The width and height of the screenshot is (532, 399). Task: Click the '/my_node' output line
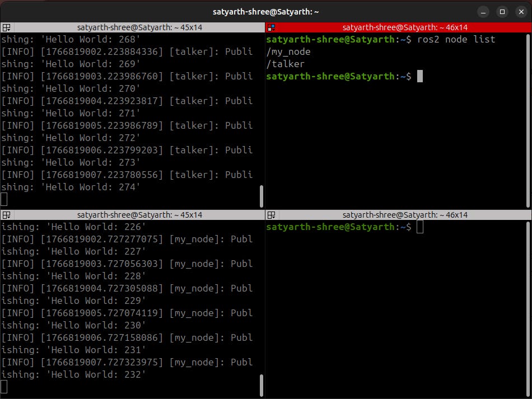point(288,52)
